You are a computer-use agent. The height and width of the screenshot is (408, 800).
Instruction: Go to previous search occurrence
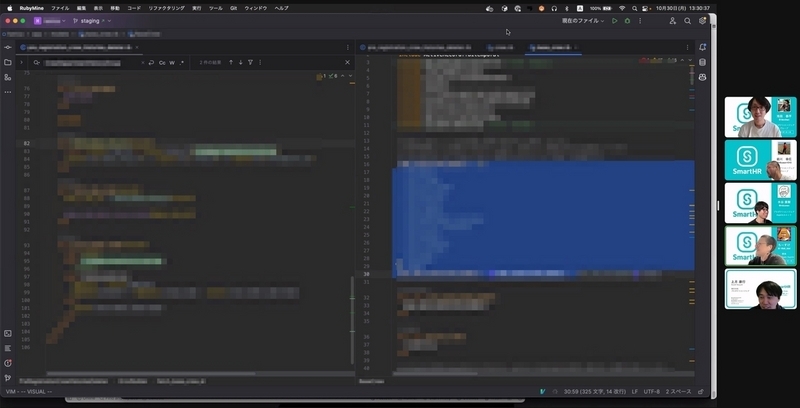[231, 62]
